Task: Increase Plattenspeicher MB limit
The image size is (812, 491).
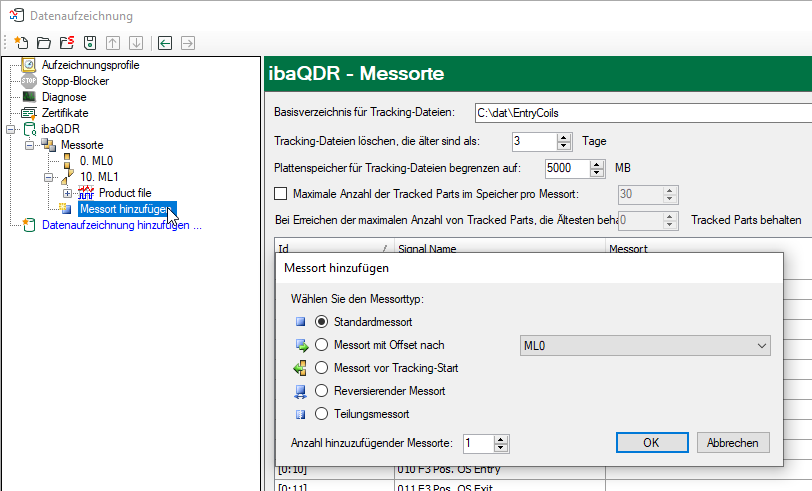Action: pyautogui.click(x=597, y=165)
